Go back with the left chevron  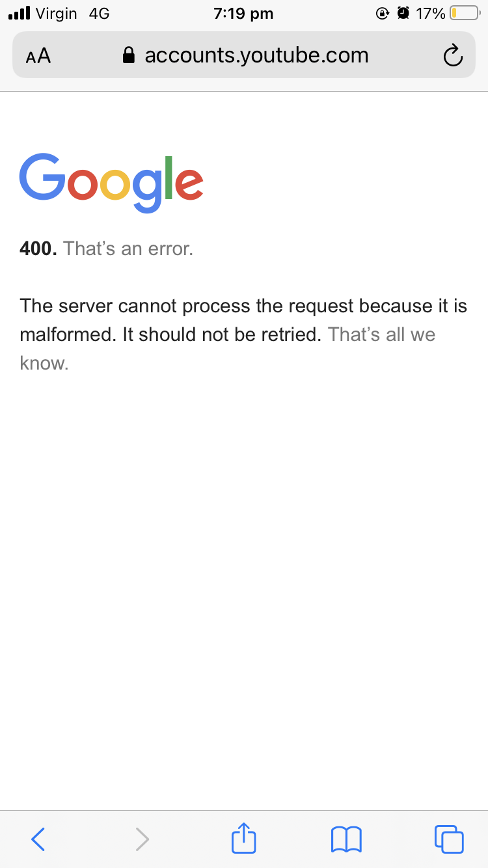coord(38,839)
